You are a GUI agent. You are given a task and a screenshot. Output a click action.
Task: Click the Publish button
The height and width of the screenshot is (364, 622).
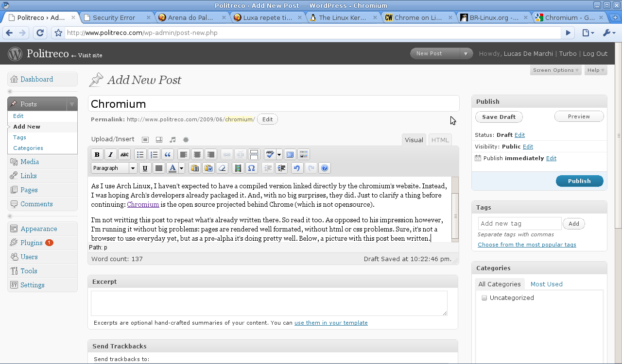click(x=579, y=181)
